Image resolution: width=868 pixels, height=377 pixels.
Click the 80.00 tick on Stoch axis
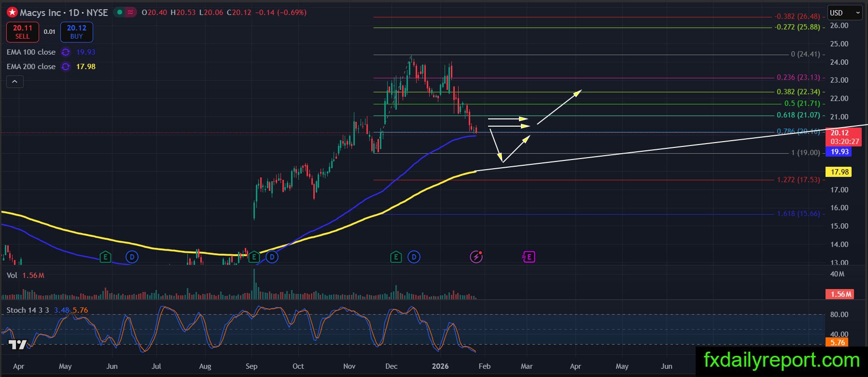(839, 315)
